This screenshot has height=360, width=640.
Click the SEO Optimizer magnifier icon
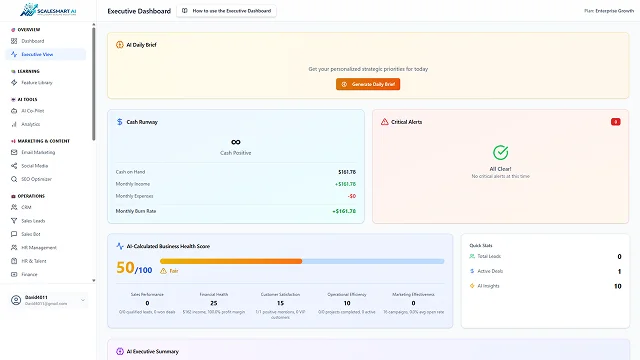(x=14, y=179)
